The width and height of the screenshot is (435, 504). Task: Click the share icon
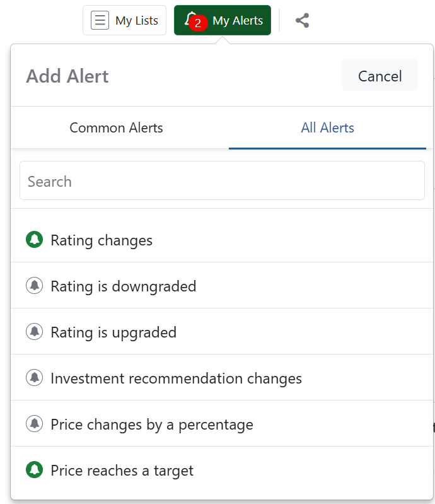303,21
